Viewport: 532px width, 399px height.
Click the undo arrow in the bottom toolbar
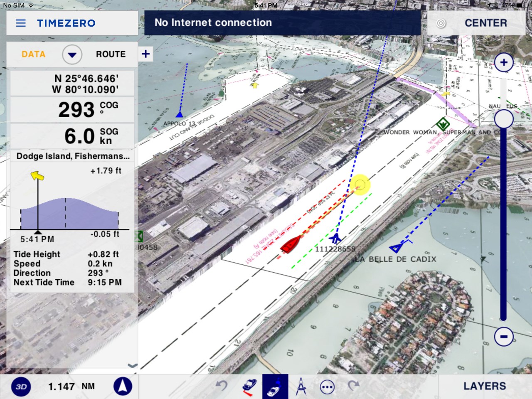(x=222, y=387)
